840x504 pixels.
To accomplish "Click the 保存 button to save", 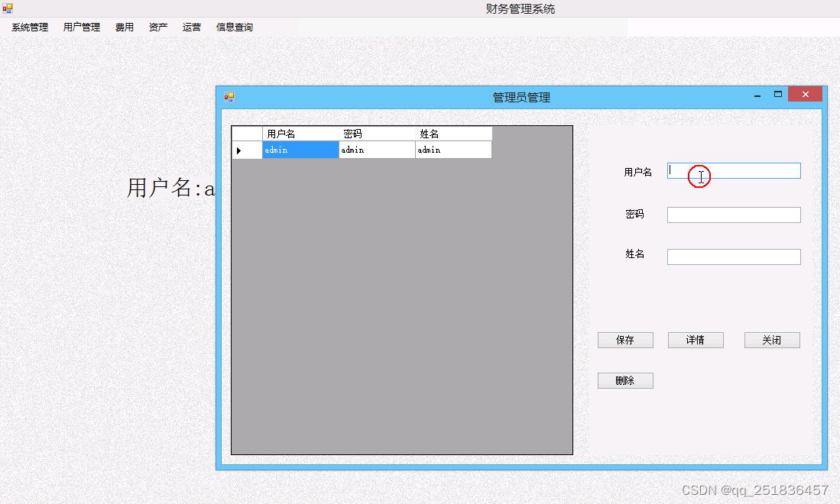I will point(625,340).
